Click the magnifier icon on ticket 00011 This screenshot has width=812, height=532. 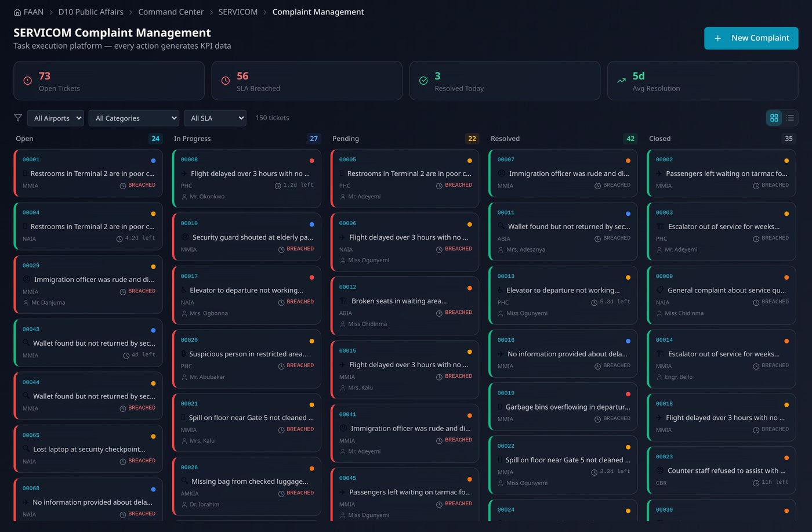point(501,227)
